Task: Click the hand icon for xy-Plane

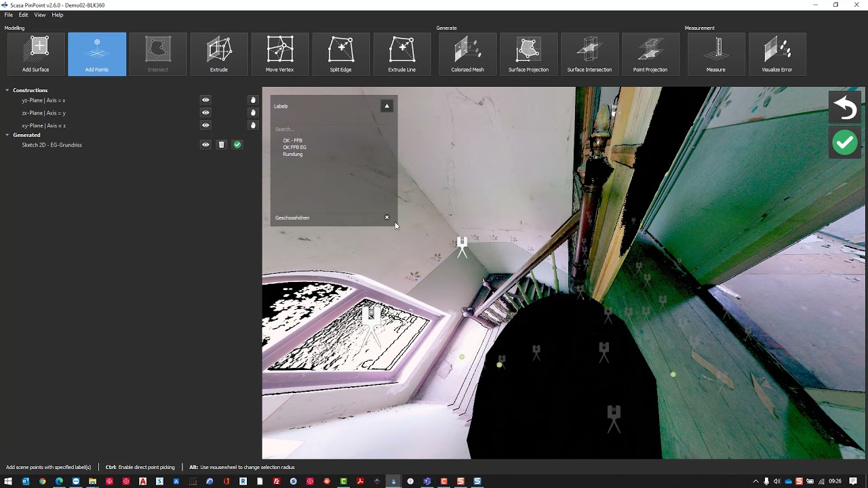Action: tap(253, 125)
